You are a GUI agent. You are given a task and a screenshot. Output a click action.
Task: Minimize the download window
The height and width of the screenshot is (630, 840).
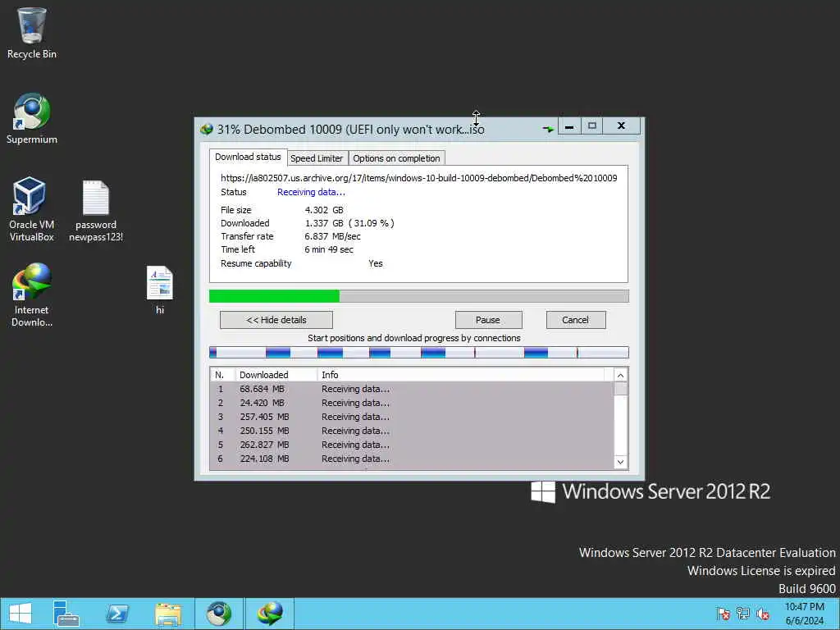[x=569, y=126]
